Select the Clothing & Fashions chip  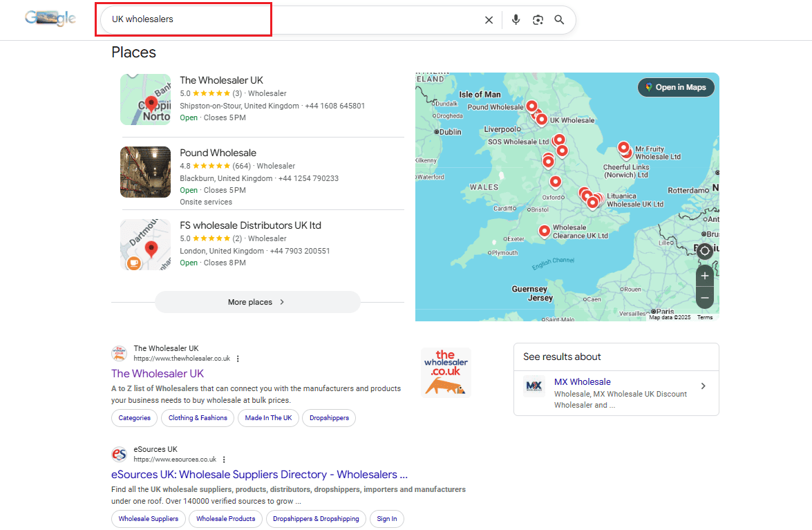point(198,418)
